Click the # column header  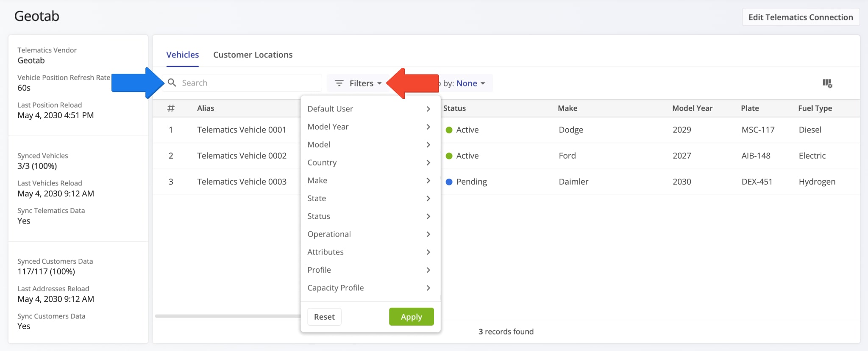[x=171, y=108]
